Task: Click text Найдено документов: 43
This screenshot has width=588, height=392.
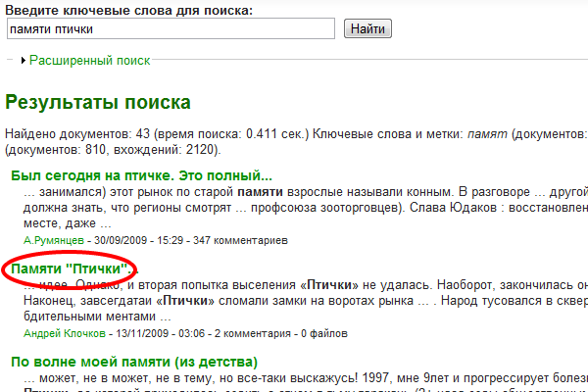Action: click(77, 133)
